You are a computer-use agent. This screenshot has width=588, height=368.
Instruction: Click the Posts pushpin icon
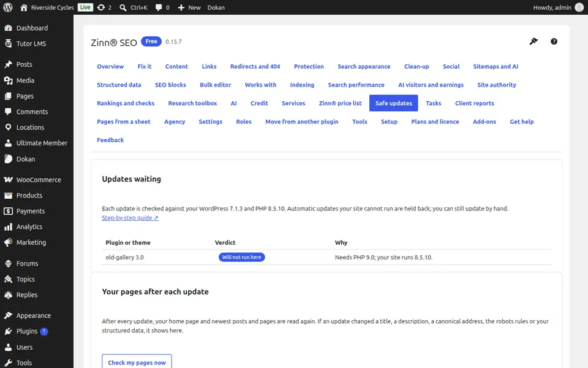pyautogui.click(x=8, y=64)
